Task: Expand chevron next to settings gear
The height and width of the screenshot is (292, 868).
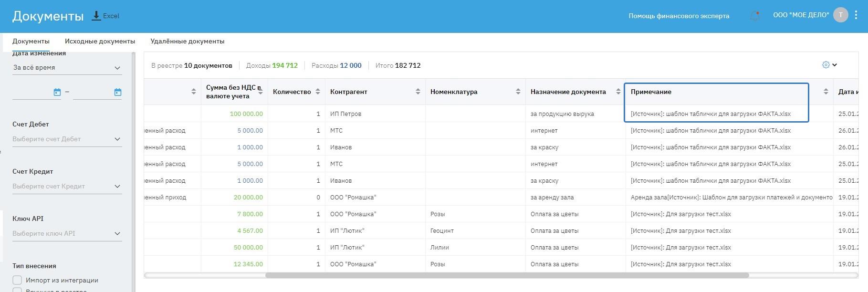Action: click(x=835, y=65)
